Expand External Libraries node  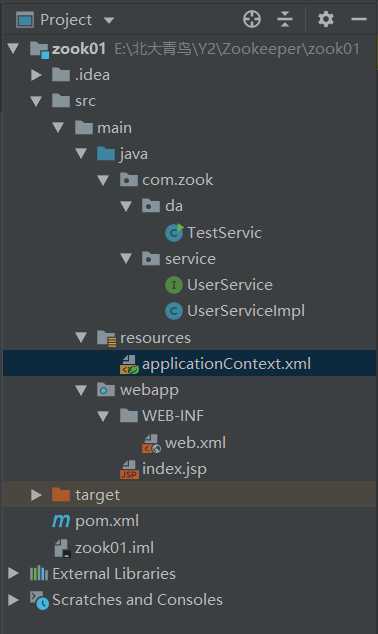13,573
